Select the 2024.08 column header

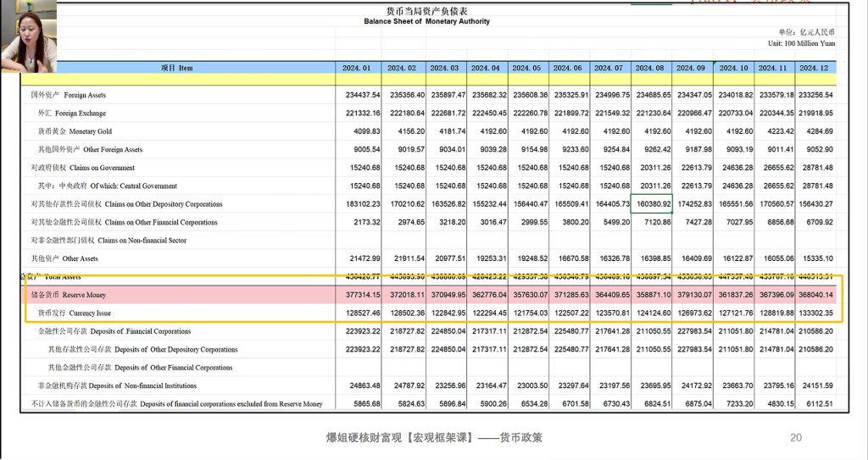pyautogui.click(x=650, y=68)
